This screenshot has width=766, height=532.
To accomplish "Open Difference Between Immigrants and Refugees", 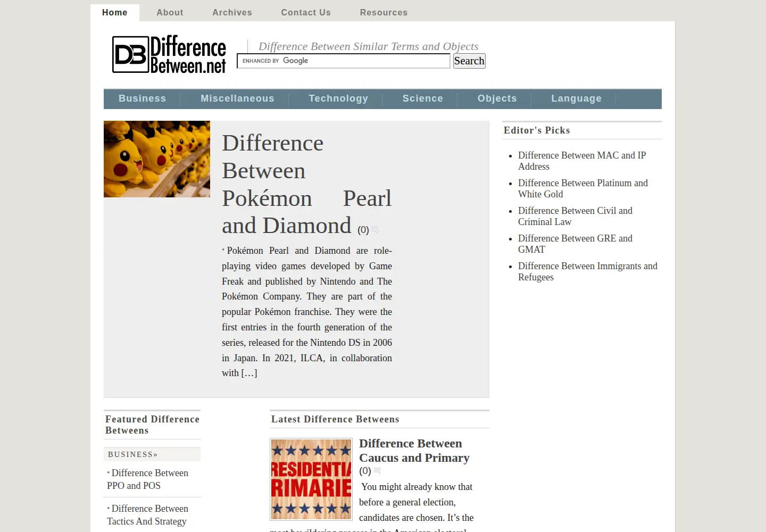I will 588,271.
